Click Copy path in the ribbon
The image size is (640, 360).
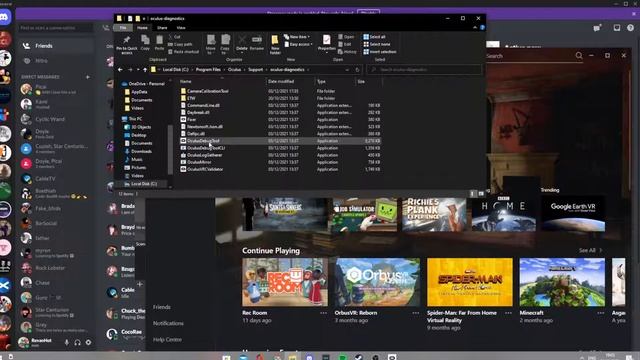pos(180,44)
